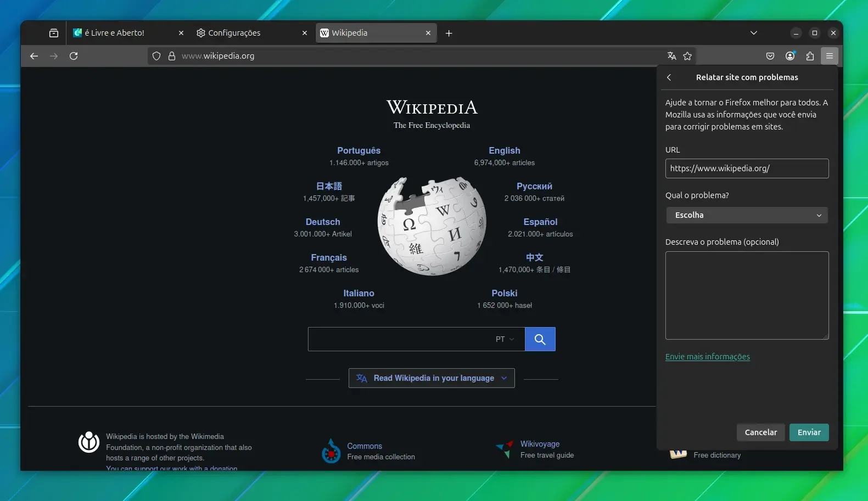Close the Wikipedia tab
The image size is (868, 501).
click(x=428, y=33)
